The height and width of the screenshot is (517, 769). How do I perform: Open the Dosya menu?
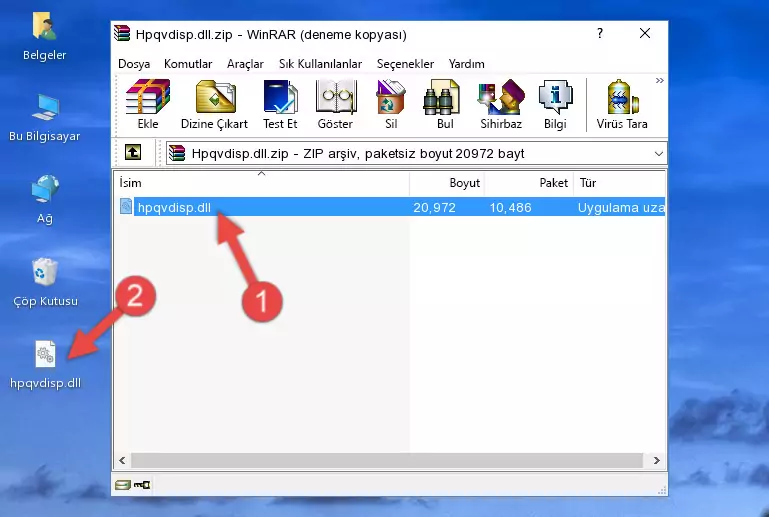134,64
